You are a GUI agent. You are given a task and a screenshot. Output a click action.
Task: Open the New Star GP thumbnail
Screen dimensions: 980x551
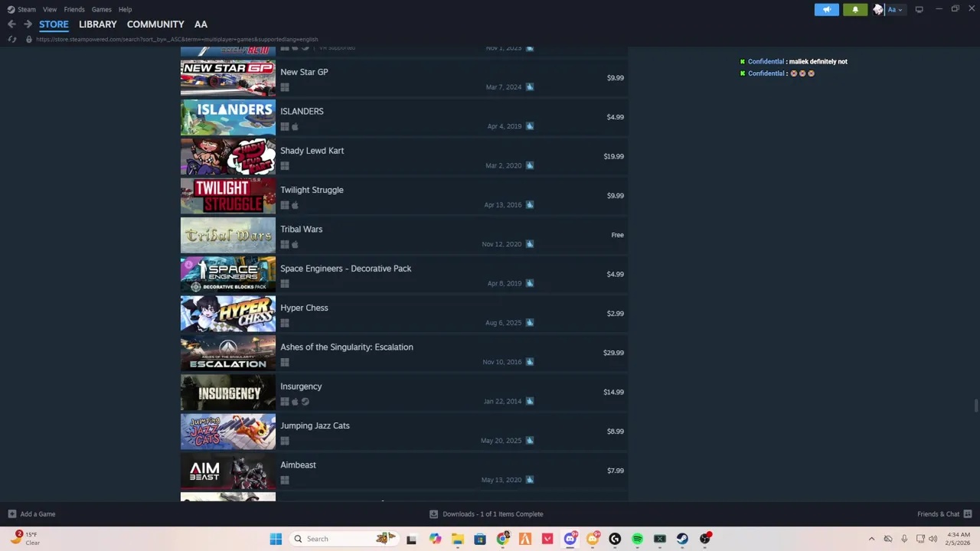228,78
